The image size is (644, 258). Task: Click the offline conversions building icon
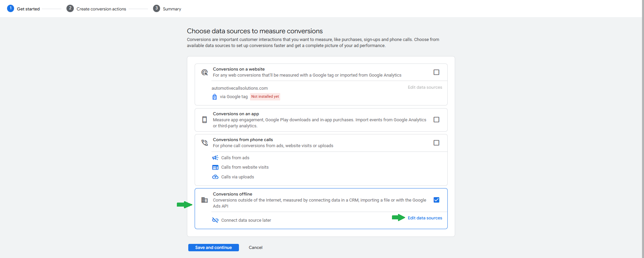point(204,200)
